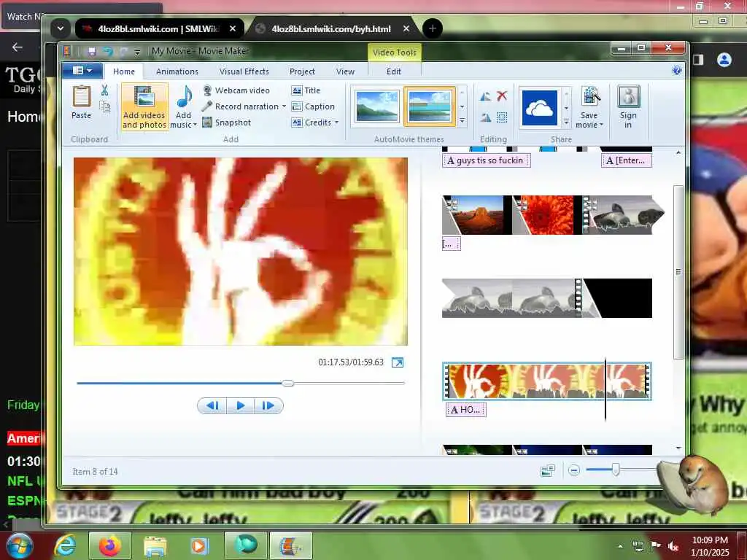Open Firefox from the taskbar

pyautogui.click(x=110, y=546)
